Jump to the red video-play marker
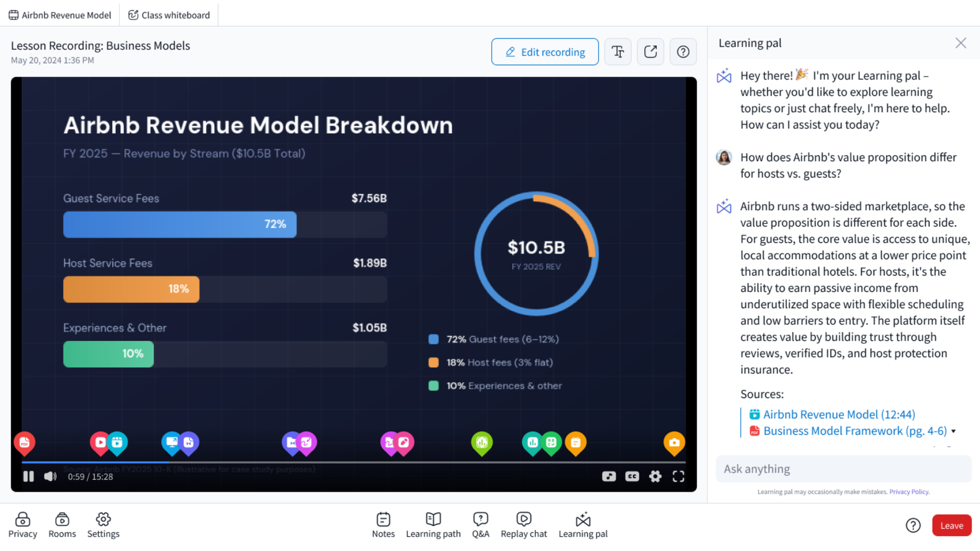The width and height of the screenshot is (980, 551). tap(100, 443)
